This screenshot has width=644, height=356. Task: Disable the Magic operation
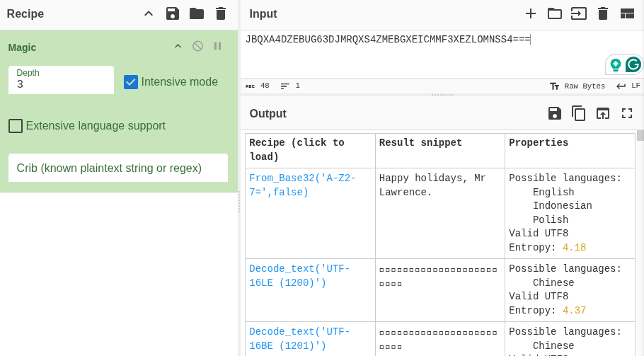click(197, 46)
